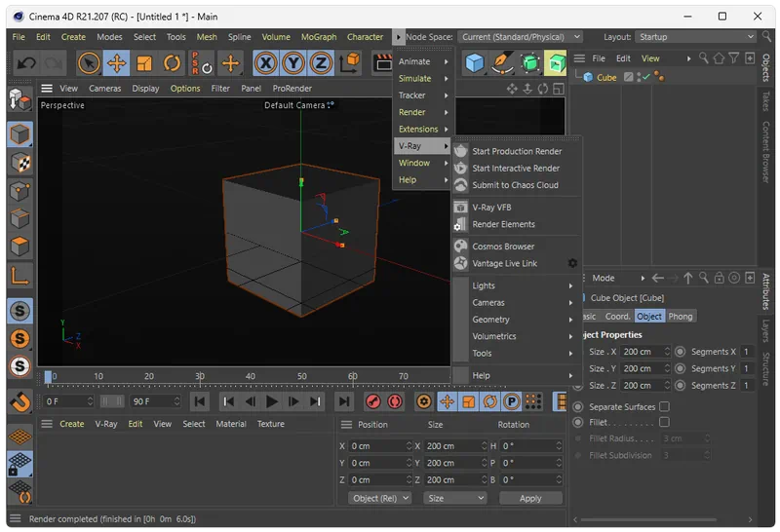Screen dimensions: 780x532
Task: Open the Layout Startup dropdown
Action: 695,37
